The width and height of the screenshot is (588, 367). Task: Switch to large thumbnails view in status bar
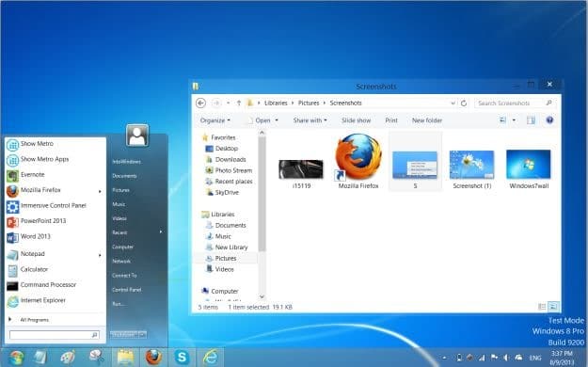(553, 307)
